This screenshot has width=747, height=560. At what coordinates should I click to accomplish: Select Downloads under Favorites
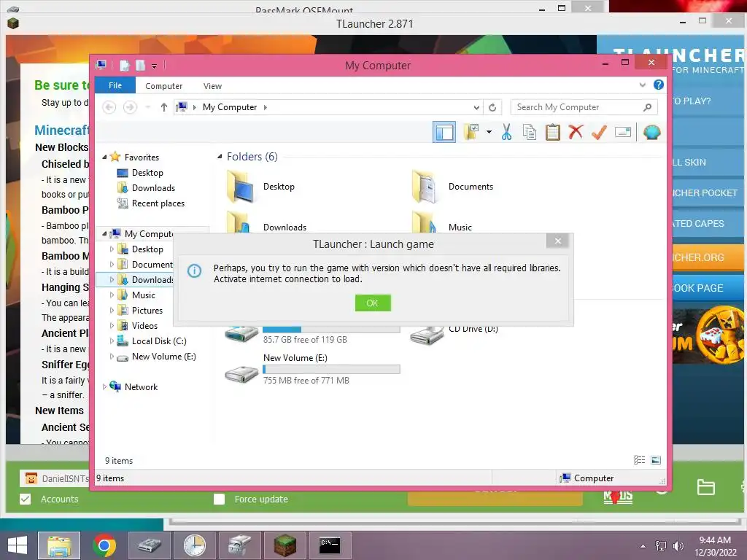[x=153, y=187]
